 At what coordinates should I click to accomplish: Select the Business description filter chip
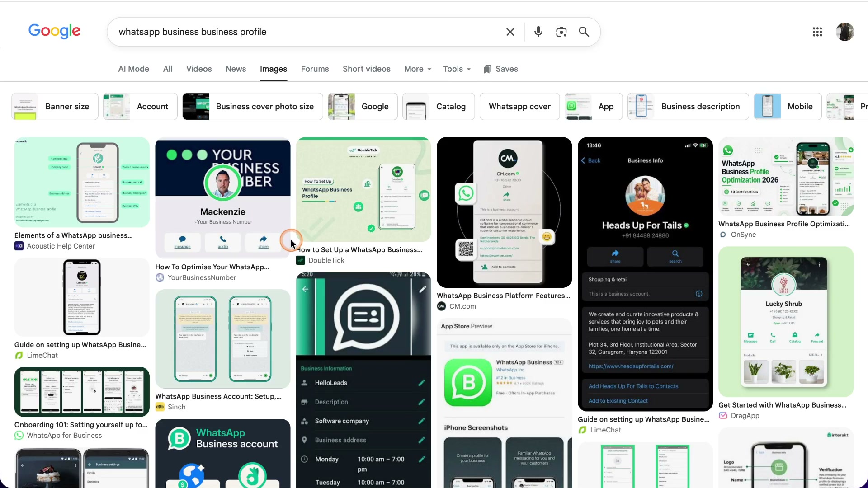[x=688, y=107]
